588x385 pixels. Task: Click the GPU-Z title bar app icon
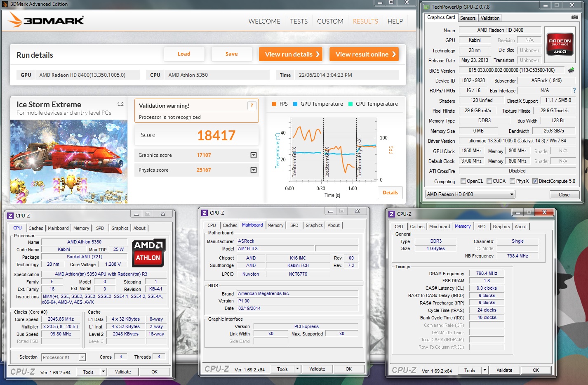[x=426, y=7]
